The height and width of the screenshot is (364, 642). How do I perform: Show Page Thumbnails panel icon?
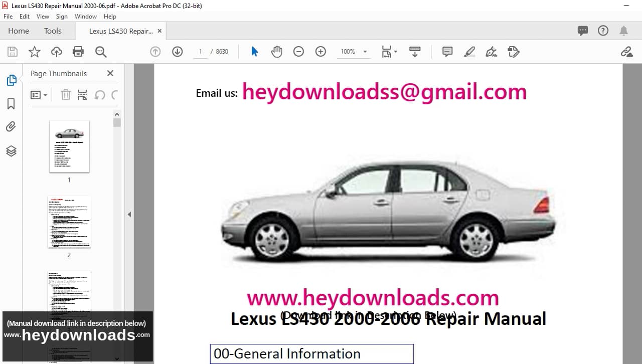pyautogui.click(x=11, y=80)
